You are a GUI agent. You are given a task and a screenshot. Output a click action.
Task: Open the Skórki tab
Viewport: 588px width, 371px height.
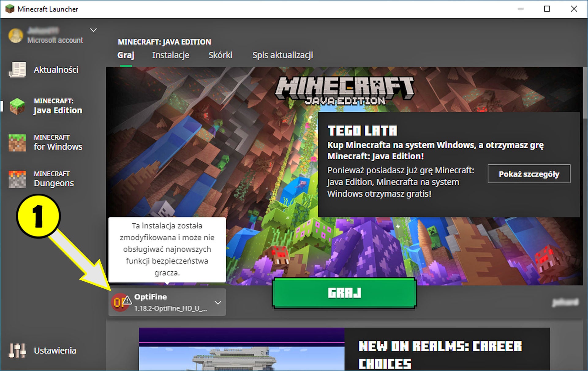point(220,55)
